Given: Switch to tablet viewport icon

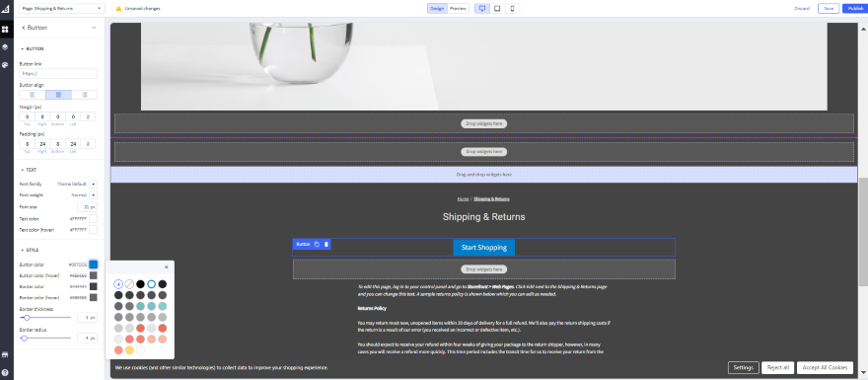Looking at the screenshot, I should pos(497,8).
